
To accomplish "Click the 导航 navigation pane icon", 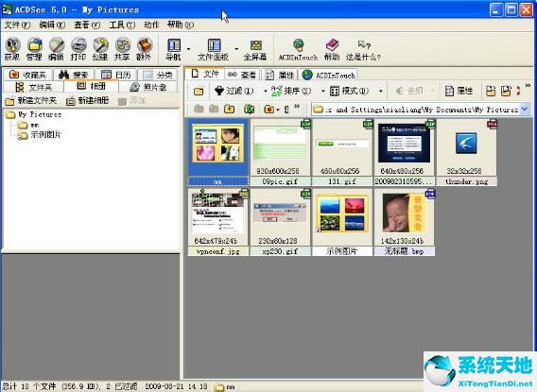I will click(174, 45).
